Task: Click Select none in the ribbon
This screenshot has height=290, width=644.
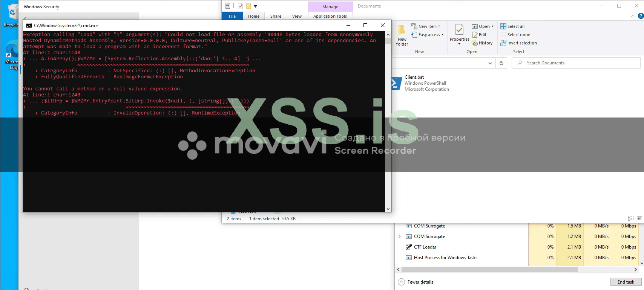Action: [515, 35]
